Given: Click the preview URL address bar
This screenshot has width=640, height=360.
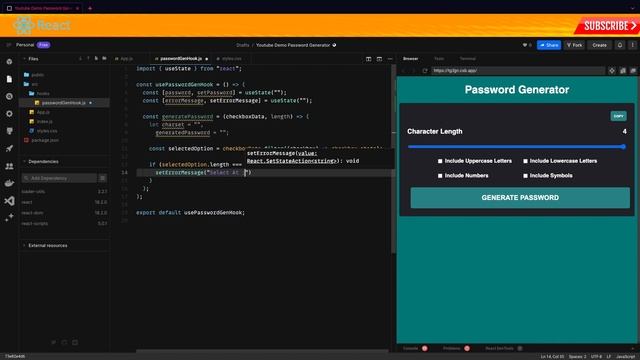Looking at the screenshot, I should pyautogui.click(x=518, y=71).
